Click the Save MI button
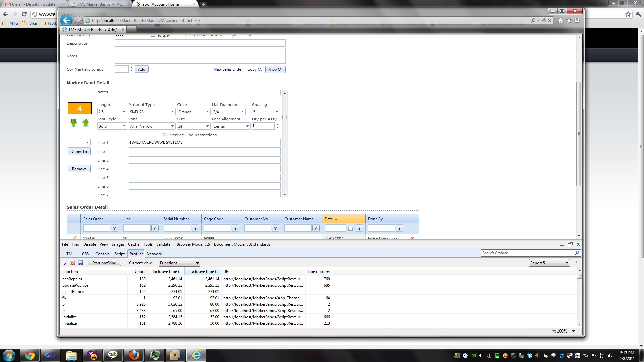The width and height of the screenshot is (644, 362). [275, 69]
